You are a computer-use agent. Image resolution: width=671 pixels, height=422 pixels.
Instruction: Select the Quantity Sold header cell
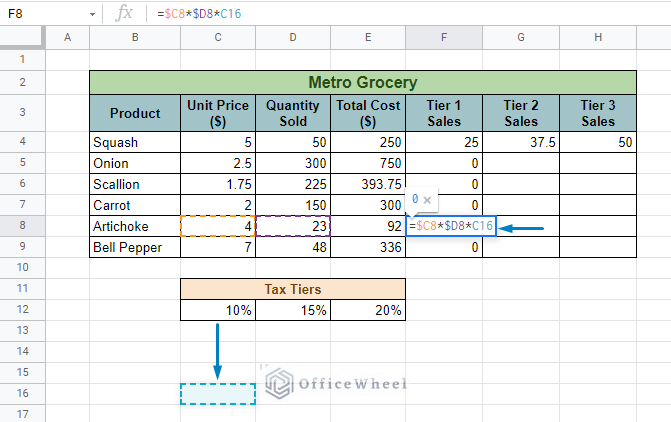(293, 113)
